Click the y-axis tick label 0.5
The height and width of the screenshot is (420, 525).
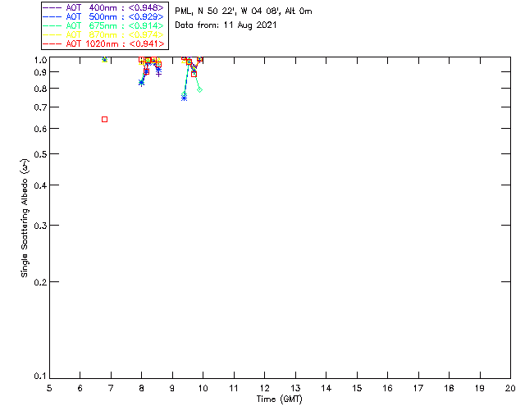tap(40, 154)
